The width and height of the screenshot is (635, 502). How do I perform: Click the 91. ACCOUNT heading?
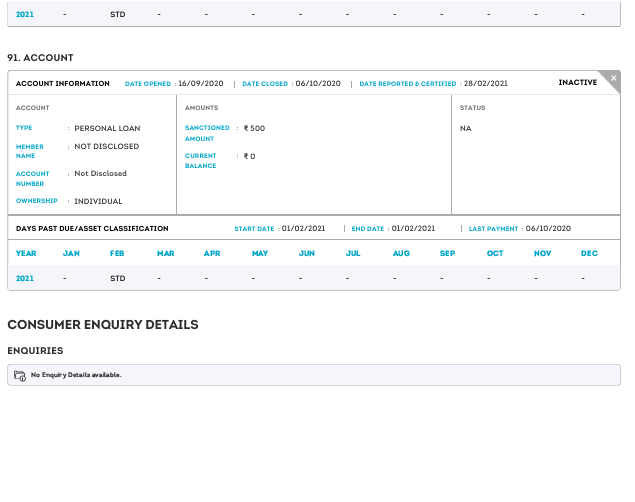click(x=40, y=58)
